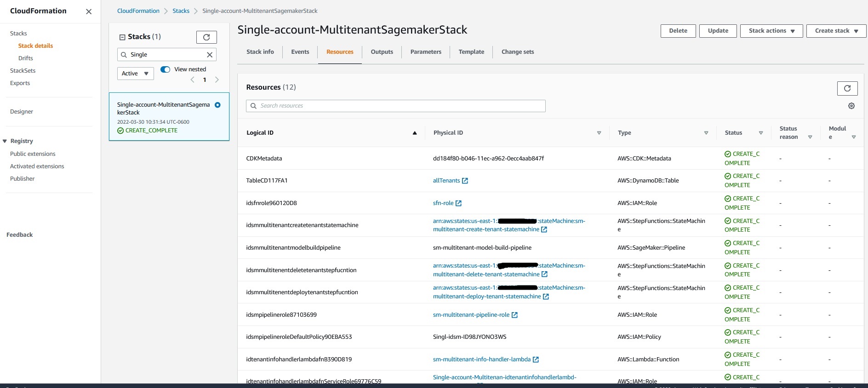
Task: Open the sfn-role IAM link
Action: [x=443, y=203]
